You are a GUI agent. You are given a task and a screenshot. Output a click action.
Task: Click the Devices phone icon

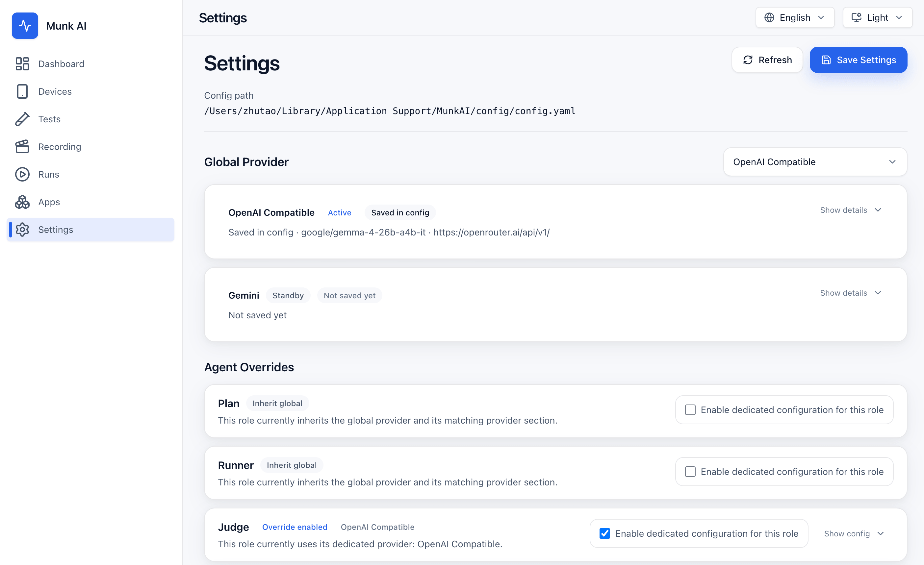coord(22,91)
